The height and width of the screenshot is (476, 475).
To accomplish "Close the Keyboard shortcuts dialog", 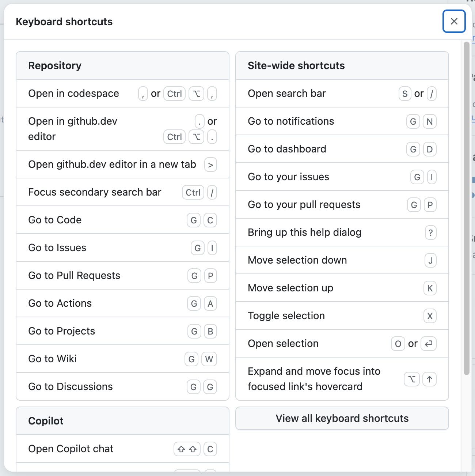I will click(454, 21).
